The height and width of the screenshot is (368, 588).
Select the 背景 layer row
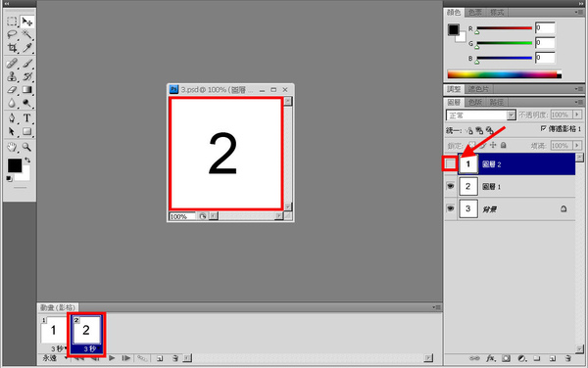point(510,208)
